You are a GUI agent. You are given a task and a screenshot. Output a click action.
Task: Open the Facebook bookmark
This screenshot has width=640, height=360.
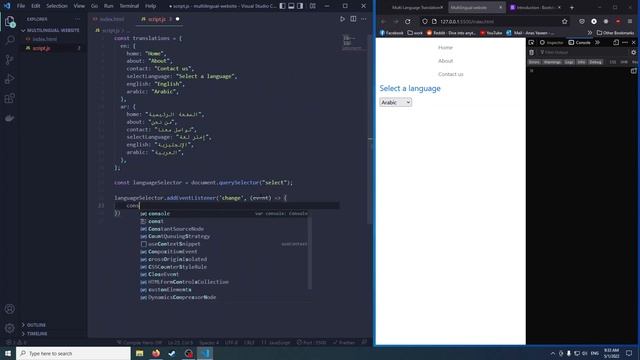point(391,33)
